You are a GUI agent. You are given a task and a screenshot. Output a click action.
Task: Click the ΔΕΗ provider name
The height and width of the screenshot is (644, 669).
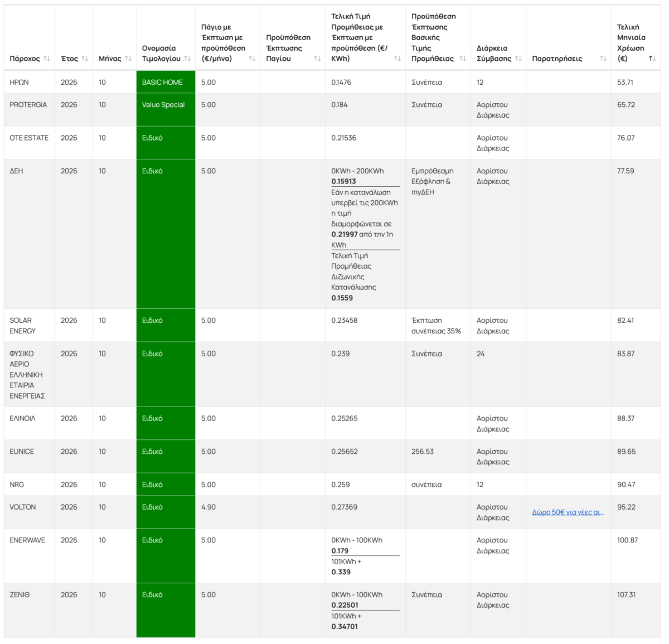16,171
